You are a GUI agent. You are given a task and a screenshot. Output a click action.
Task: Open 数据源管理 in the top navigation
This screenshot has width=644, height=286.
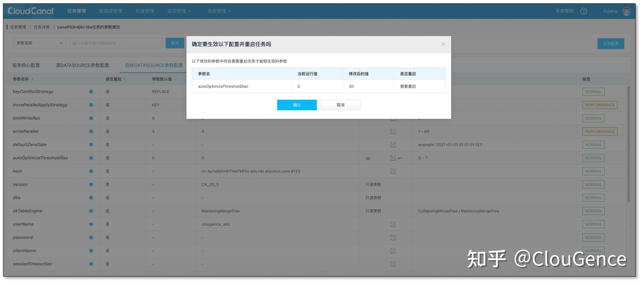[111, 11]
